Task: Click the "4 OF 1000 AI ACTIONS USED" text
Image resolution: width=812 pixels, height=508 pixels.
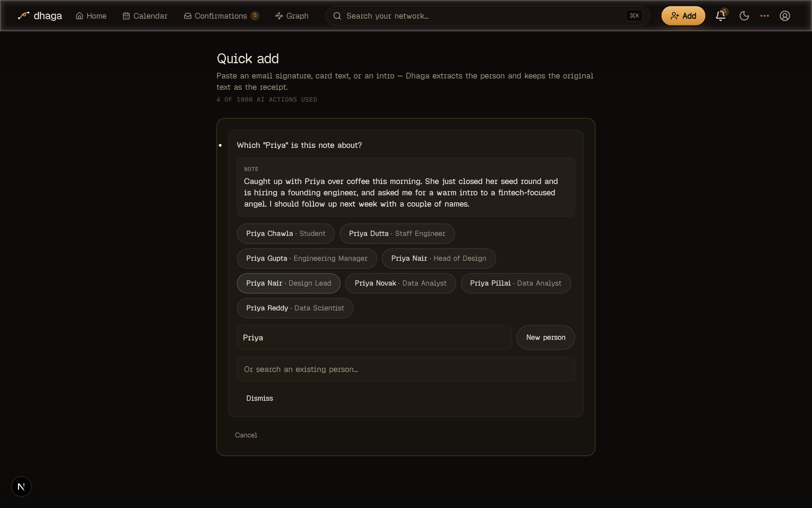Action: point(267,99)
